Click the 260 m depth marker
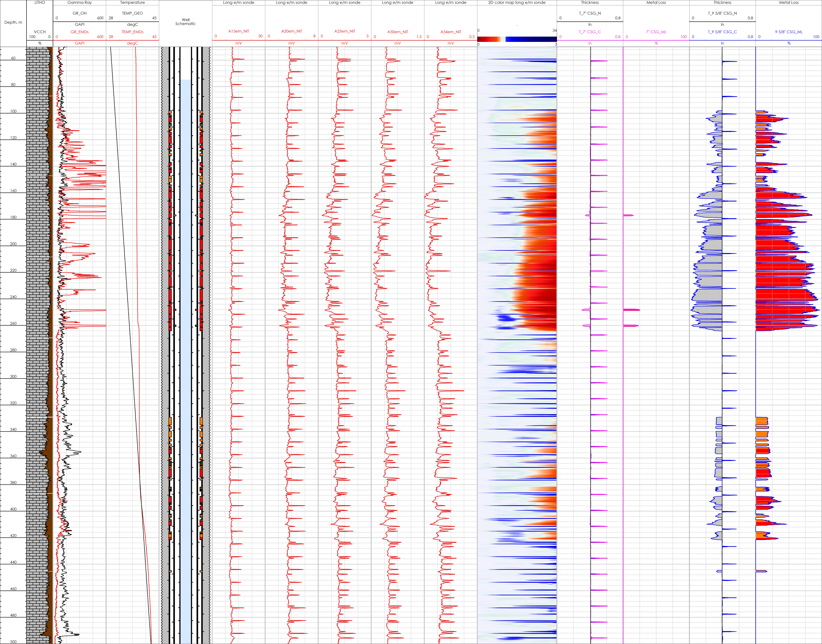Viewport: 822px width, 644px height. [13, 323]
